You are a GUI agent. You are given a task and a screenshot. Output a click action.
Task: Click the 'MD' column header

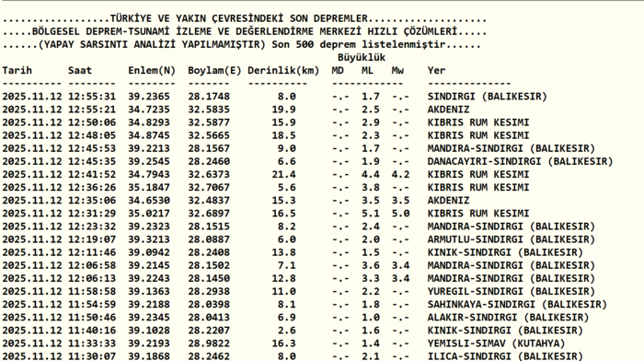[x=338, y=70]
